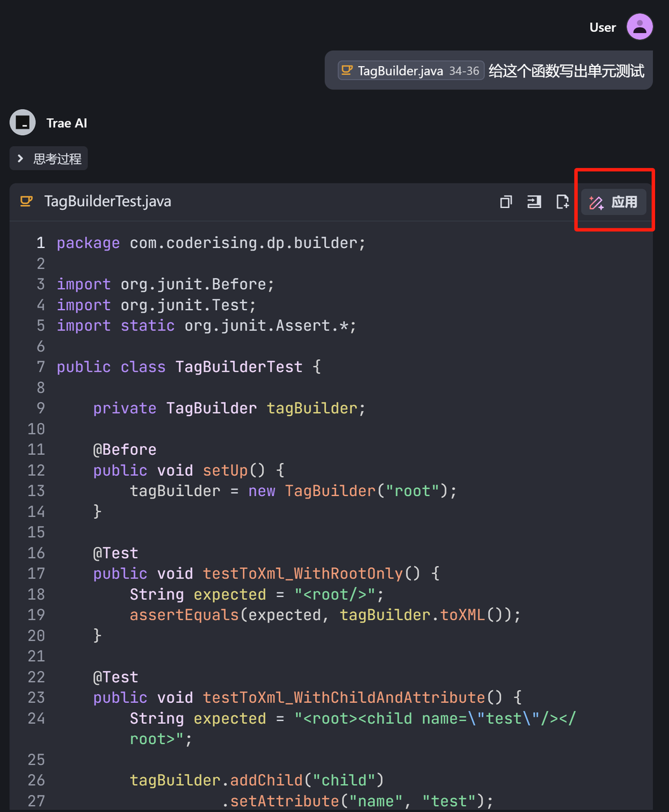669x812 pixels.
Task: Click the testToXml_WithRootOnly method line
Action: (266, 573)
